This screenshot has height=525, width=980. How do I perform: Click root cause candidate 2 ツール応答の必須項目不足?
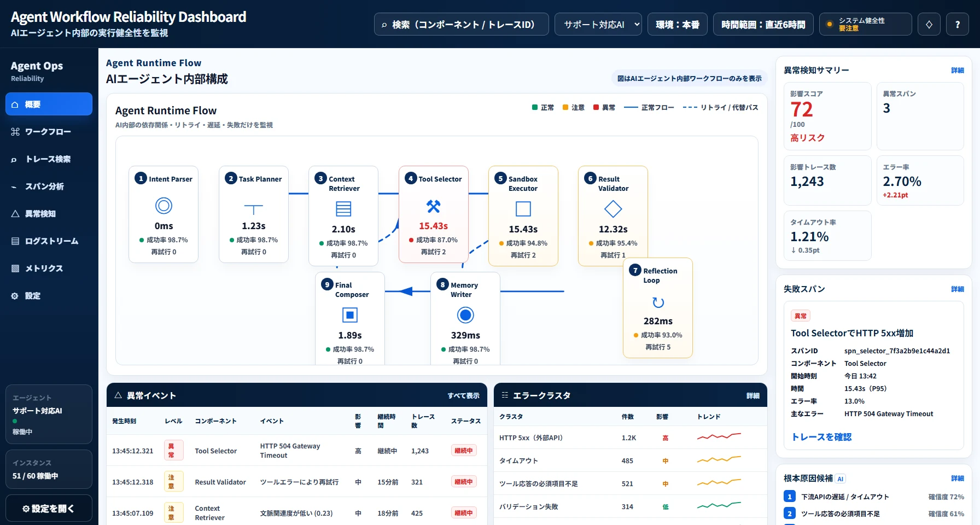click(874, 514)
